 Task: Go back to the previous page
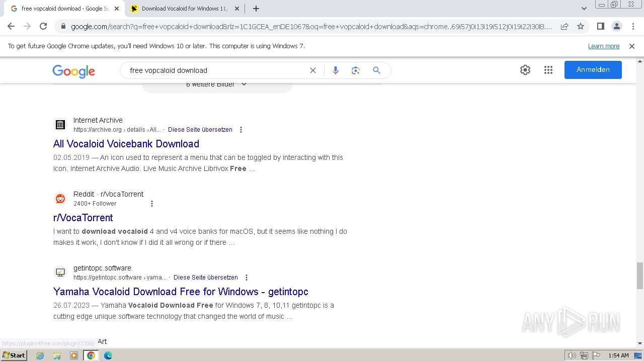11,26
